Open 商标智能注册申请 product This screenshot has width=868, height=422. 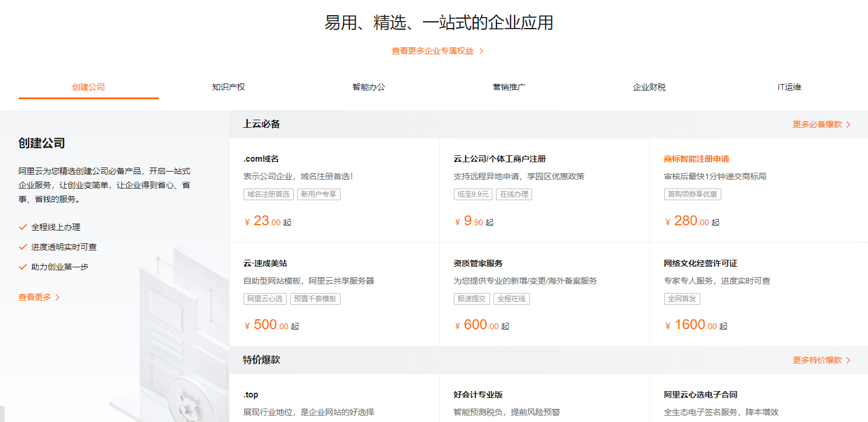point(696,159)
